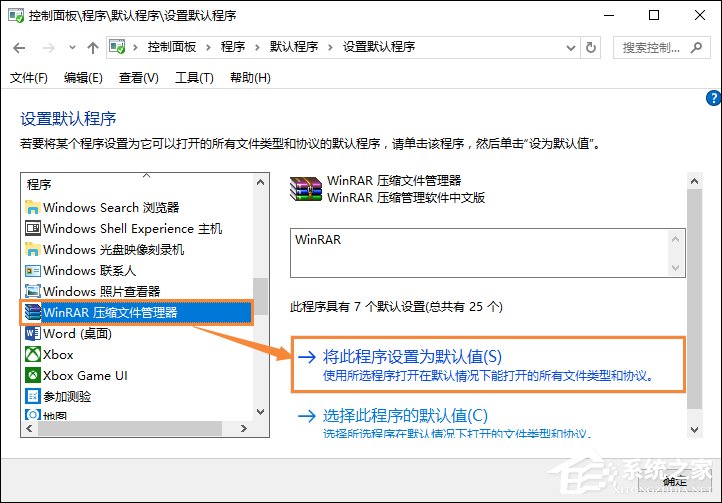Open the address bar history dropdown
The height and width of the screenshot is (503, 722).
(571, 47)
